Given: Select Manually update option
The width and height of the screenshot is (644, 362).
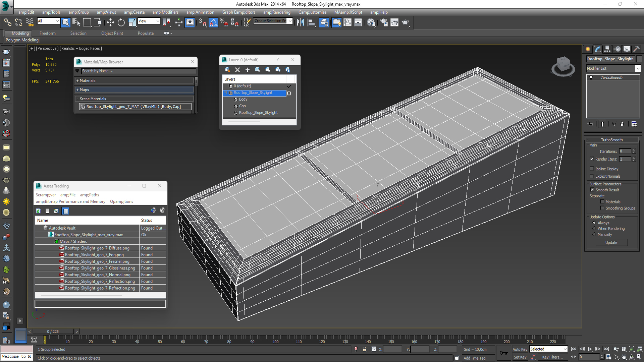Looking at the screenshot, I should (x=594, y=235).
